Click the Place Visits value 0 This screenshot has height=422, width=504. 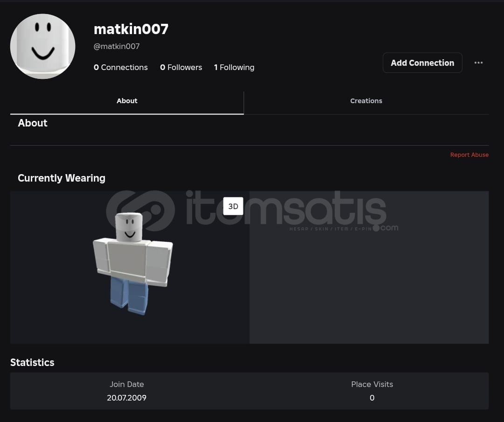tap(372, 398)
